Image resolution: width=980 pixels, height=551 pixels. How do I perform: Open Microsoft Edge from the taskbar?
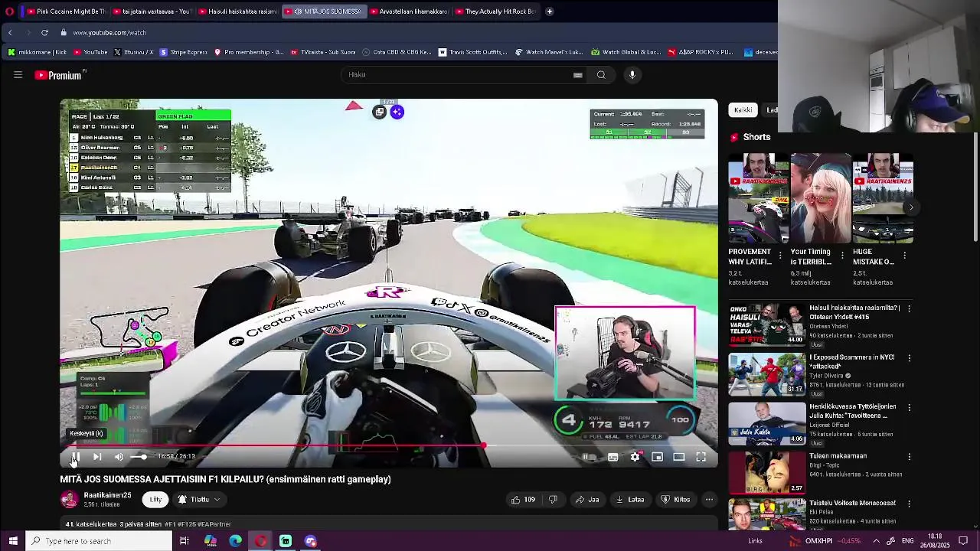[235, 541]
